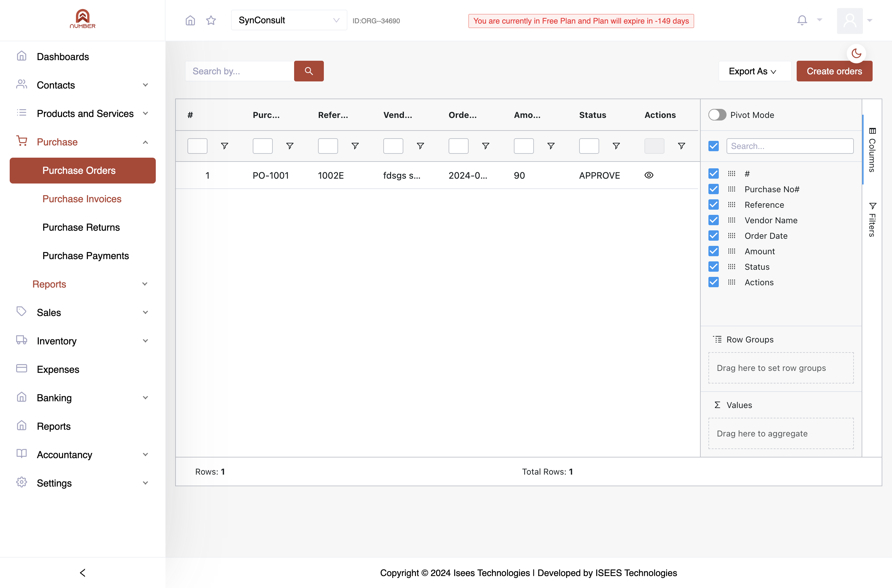
Task: Open filter for Status column
Action: point(616,146)
